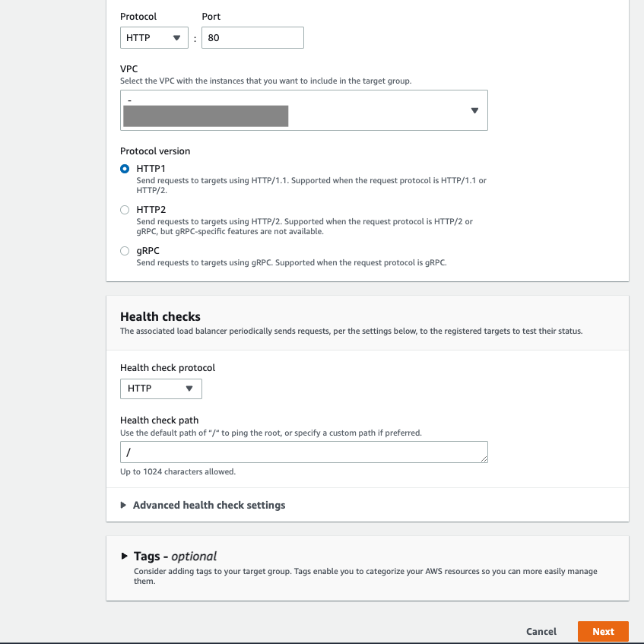Click the masked VPC name in the selector
Viewport: 644px width, 644px height.
tap(207, 116)
